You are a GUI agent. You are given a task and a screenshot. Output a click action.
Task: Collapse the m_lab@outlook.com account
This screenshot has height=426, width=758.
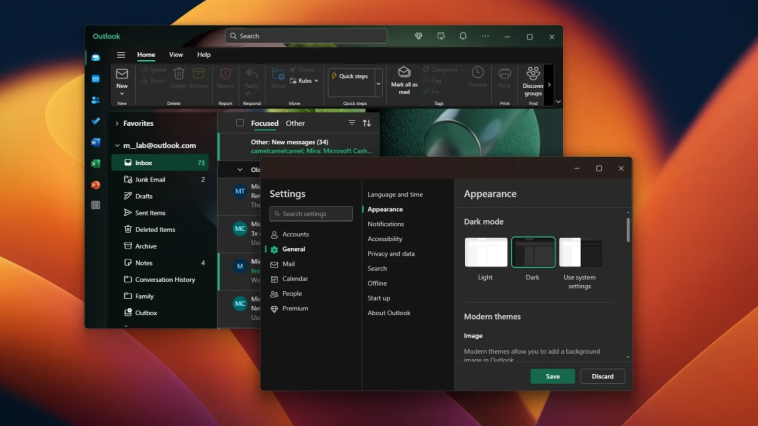(x=117, y=146)
